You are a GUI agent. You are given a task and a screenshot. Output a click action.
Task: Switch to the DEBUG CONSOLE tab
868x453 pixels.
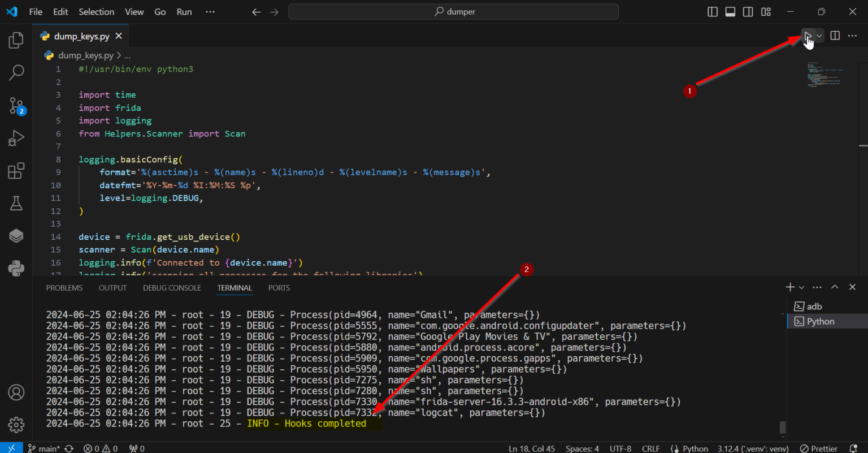172,288
